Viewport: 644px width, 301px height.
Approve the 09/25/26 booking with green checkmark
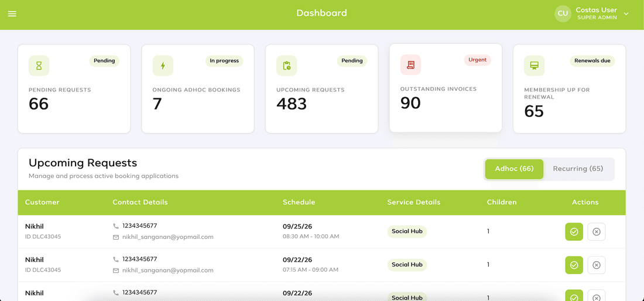574,231
